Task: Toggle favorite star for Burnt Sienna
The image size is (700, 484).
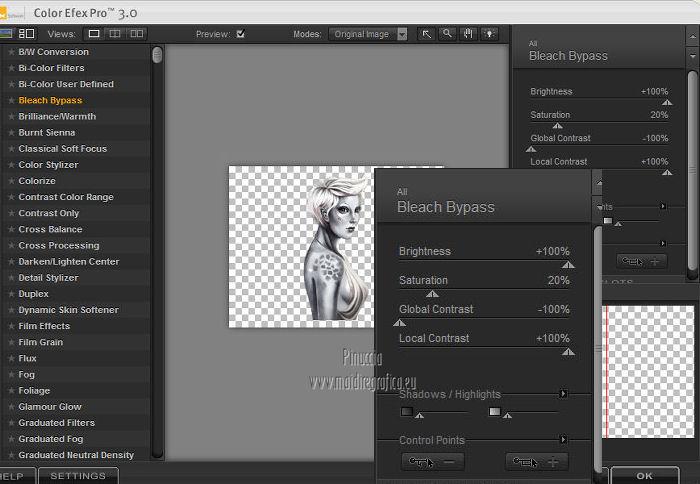Action: point(11,133)
